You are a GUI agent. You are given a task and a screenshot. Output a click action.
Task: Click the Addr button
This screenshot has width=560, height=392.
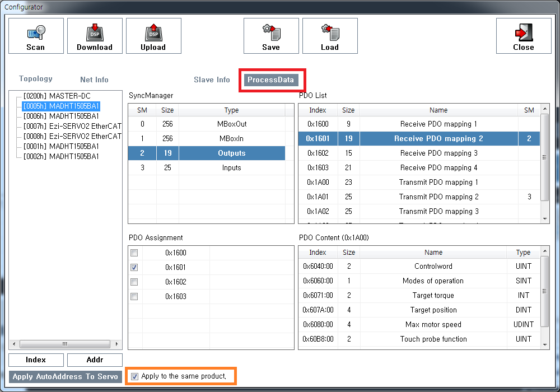click(95, 360)
